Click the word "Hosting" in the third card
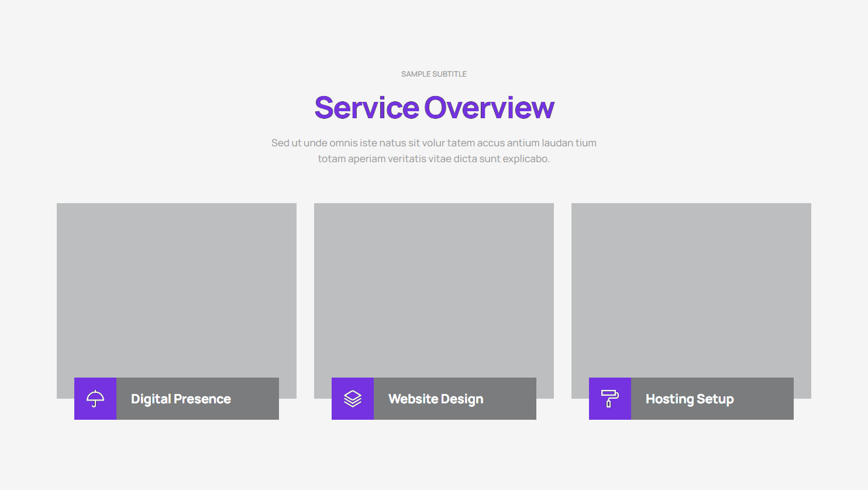The height and width of the screenshot is (490, 868). [670, 399]
